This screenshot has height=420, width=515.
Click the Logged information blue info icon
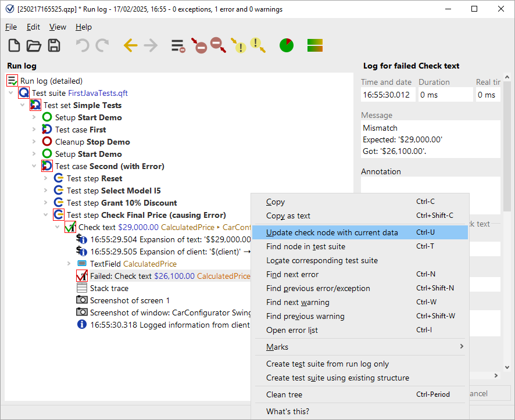[x=82, y=325]
